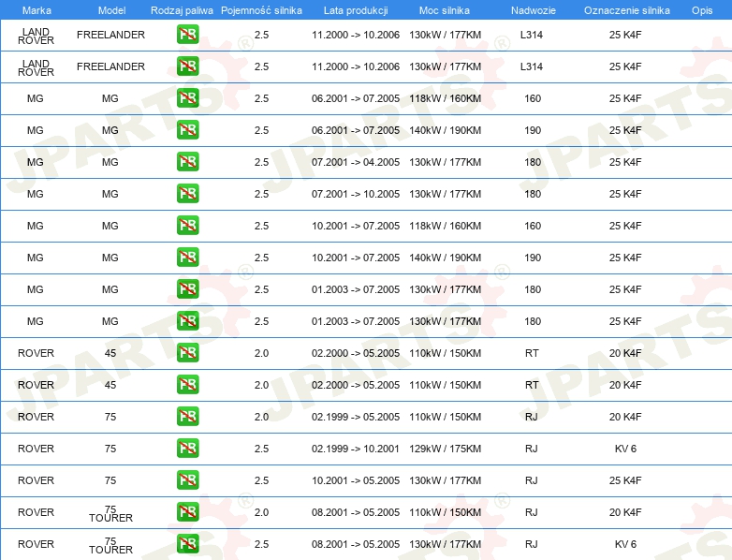The height and width of the screenshot is (560, 732).
Task: Click '118kW / 160KM' in the 10.2001 row
Action: 445,226
